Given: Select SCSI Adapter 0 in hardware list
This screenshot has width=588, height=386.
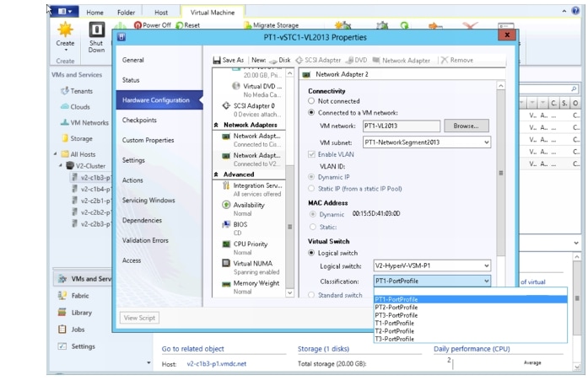Looking at the screenshot, I should pos(250,110).
